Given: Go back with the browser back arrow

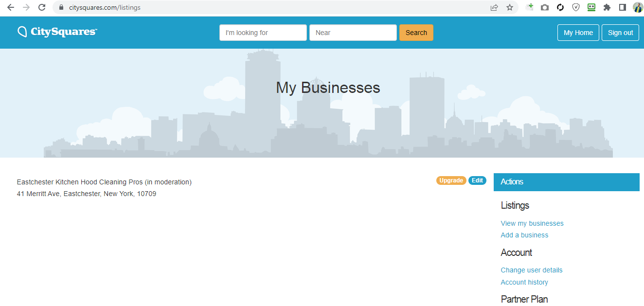Looking at the screenshot, I should [10, 7].
